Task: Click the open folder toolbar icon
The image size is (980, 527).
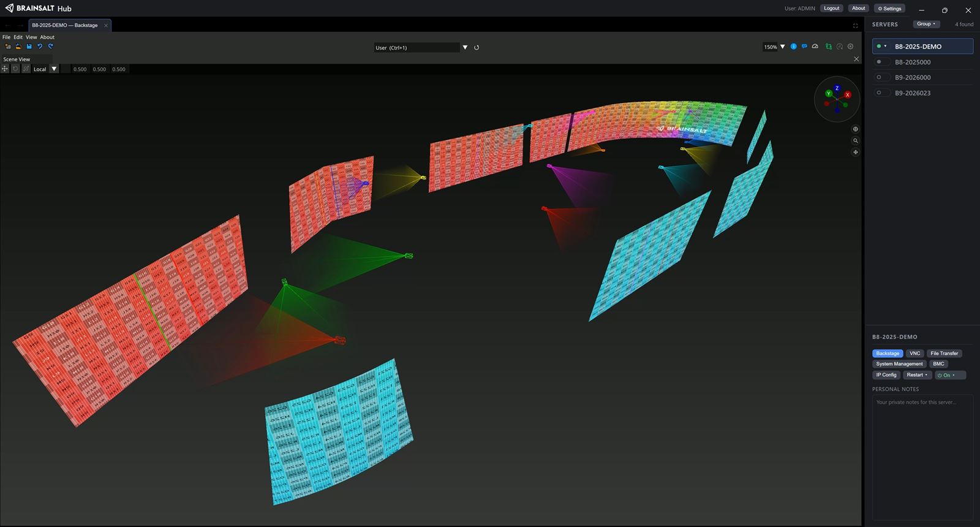Action: tap(18, 47)
